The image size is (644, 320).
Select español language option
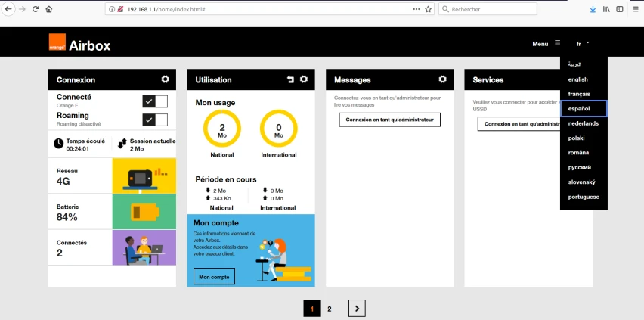[x=584, y=109]
